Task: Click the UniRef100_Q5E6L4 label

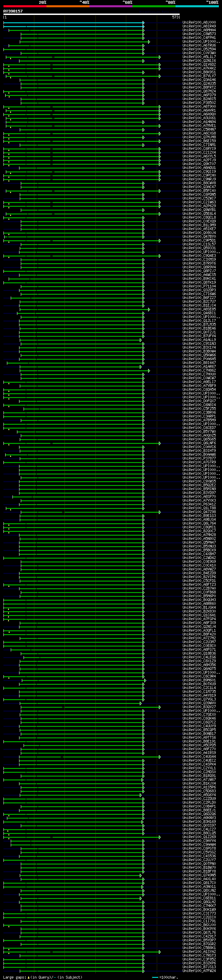Action: tap(199, 213)
